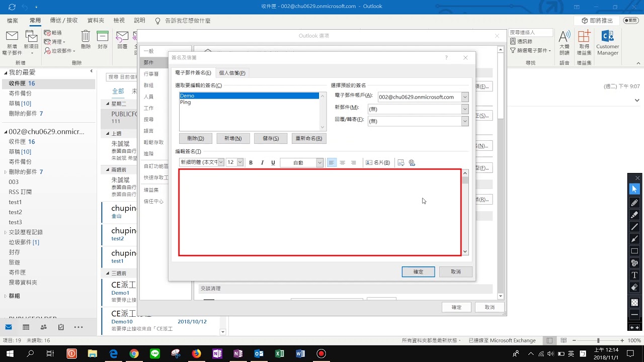Click the 刪除 trash can icon in ribbon
This screenshot has height=362, width=644.
click(x=86, y=36)
